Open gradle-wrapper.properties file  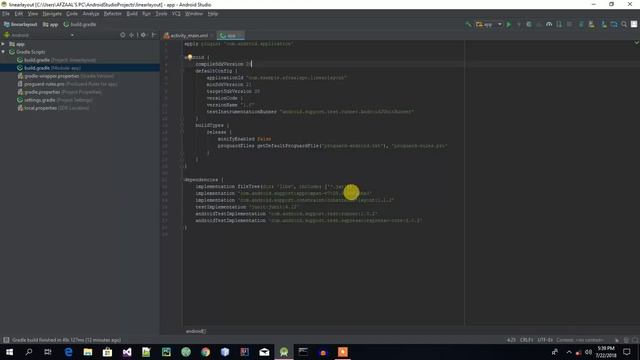[65, 76]
